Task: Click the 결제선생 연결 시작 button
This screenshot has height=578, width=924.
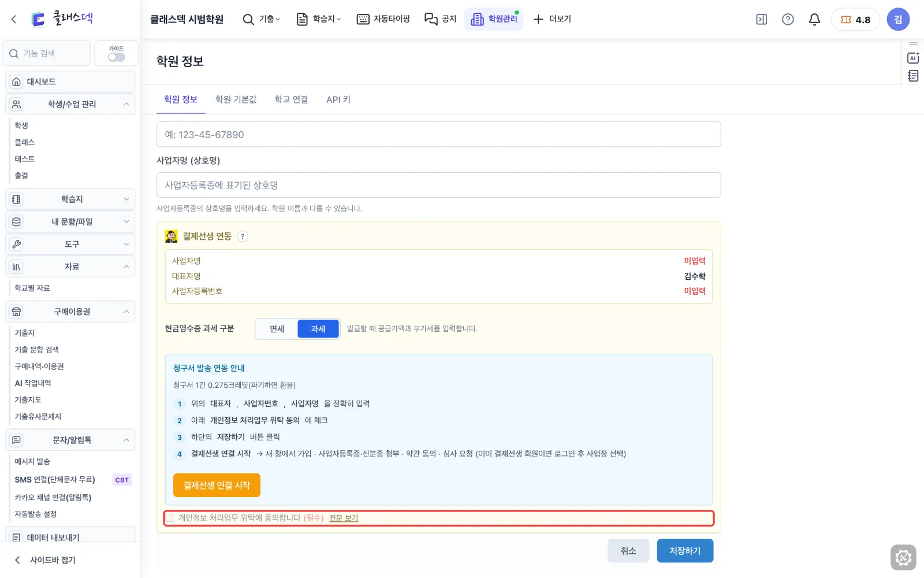Action: (x=217, y=485)
